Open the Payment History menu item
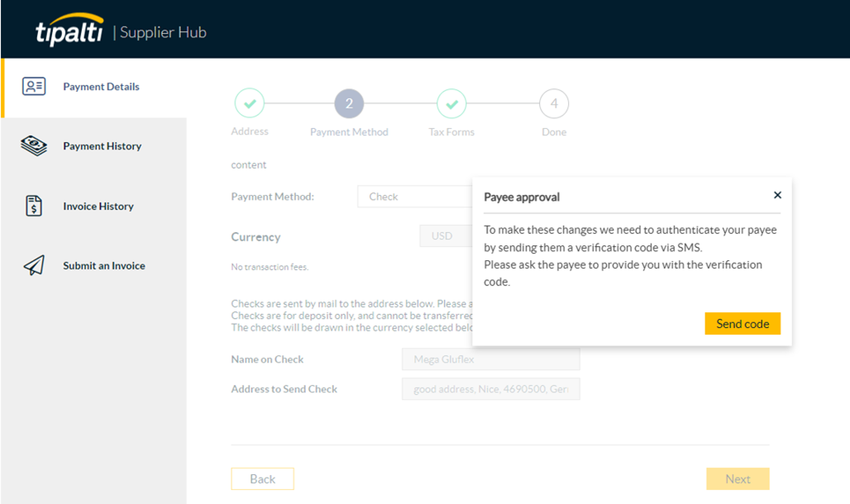Image resolution: width=850 pixels, height=504 pixels. pos(93,146)
